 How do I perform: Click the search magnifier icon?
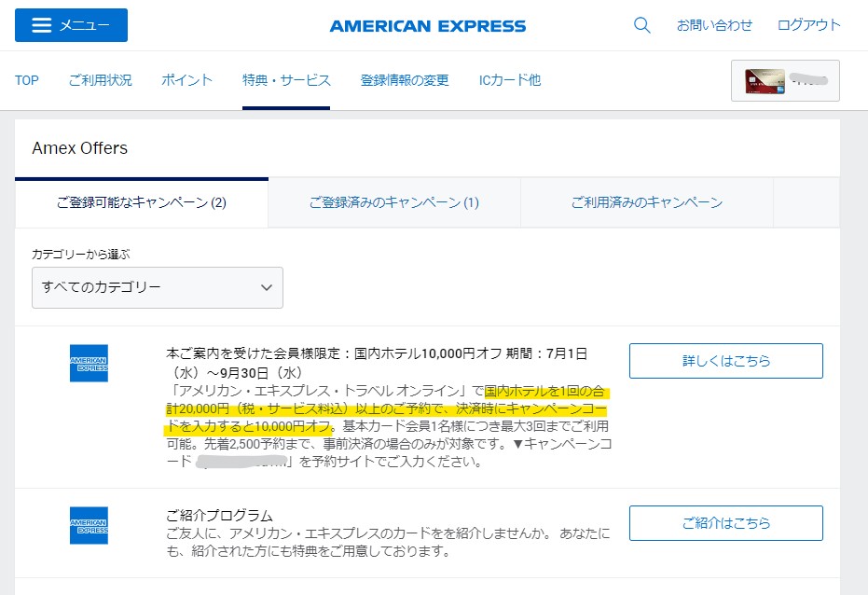641,25
